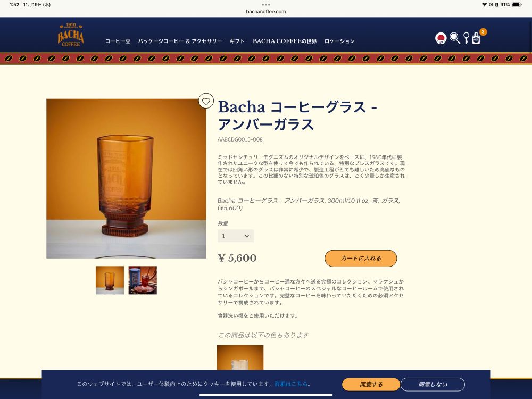Viewport: 532px width, 399px height.
Task: Click the カートに入れる button
Action: click(x=361, y=259)
